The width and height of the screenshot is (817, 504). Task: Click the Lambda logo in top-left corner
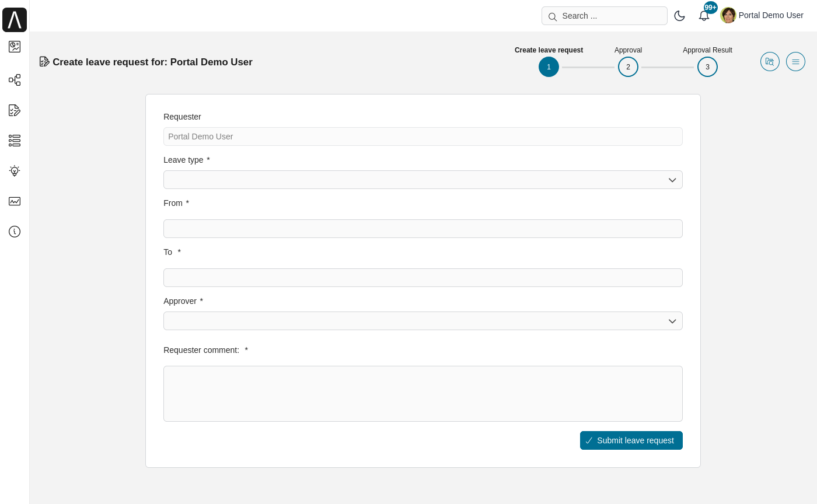[x=15, y=19]
